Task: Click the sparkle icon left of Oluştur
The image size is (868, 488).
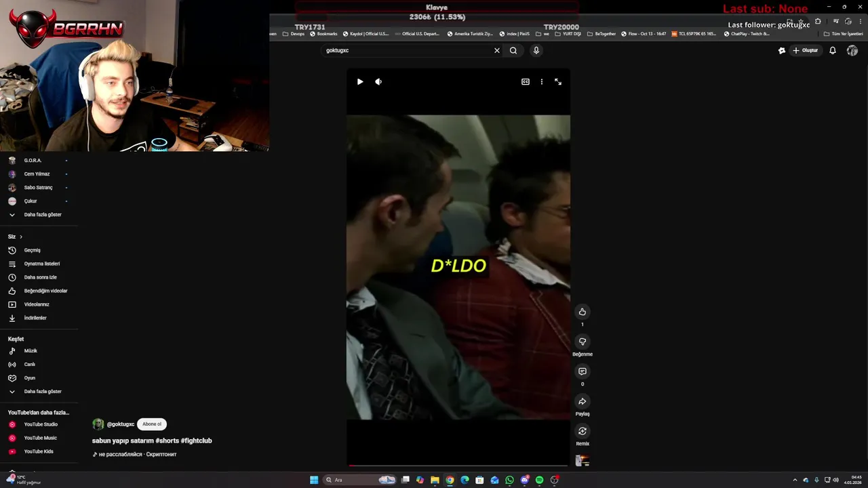Action: (781, 50)
